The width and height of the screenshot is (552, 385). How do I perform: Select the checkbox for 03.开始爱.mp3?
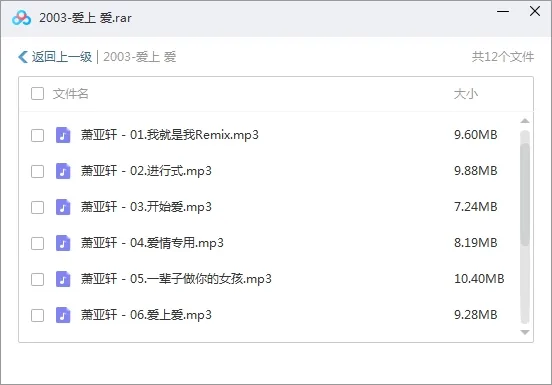[37, 208]
